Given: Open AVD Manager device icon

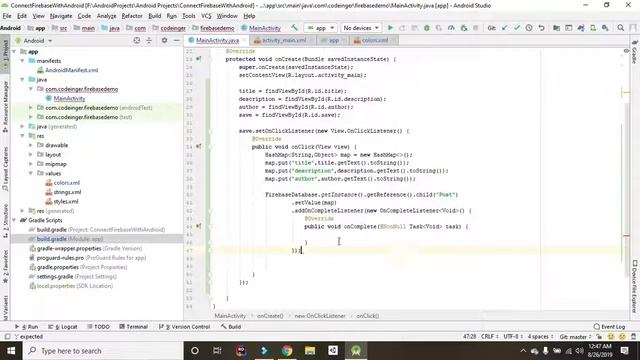Looking at the screenshot, I should pos(593,28).
